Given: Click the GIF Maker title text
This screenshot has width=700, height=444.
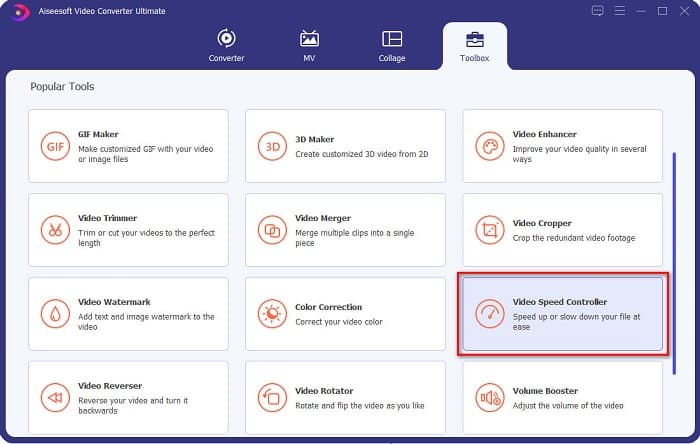Looking at the screenshot, I should click(98, 134).
